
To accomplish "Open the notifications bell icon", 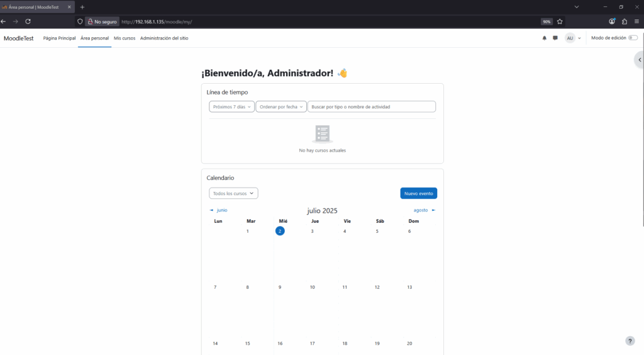I will point(544,38).
